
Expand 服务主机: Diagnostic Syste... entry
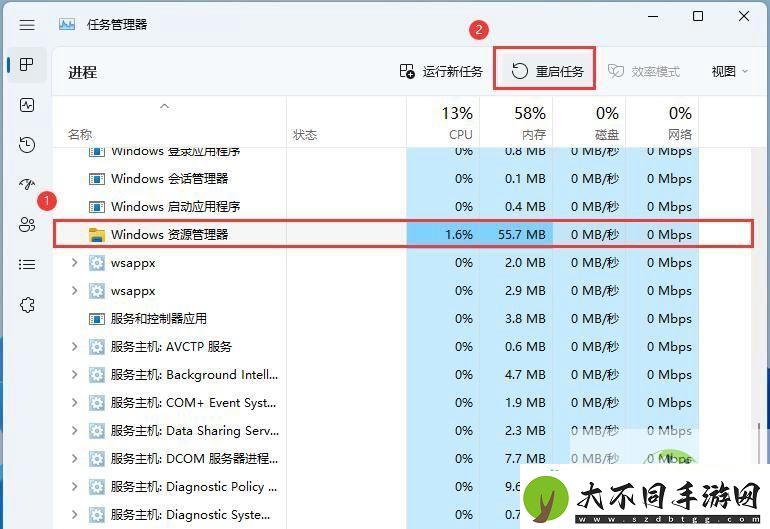tap(74, 514)
